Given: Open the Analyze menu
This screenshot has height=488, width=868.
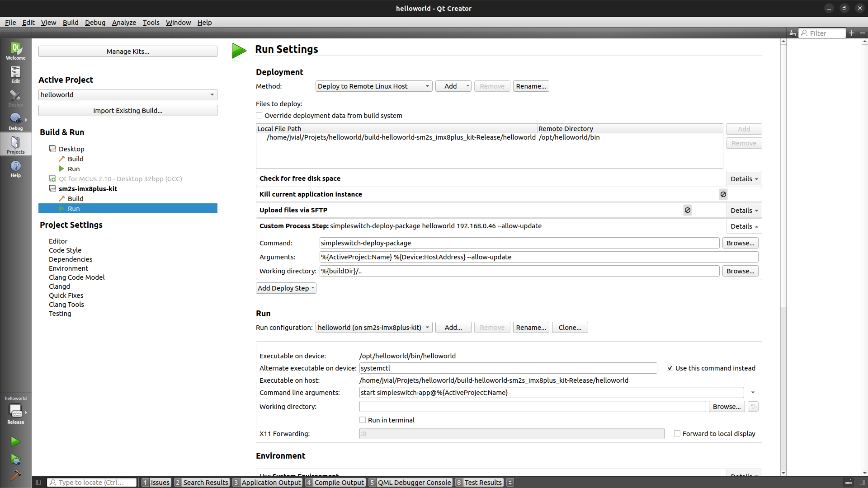Looking at the screenshot, I should coord(124,23).
